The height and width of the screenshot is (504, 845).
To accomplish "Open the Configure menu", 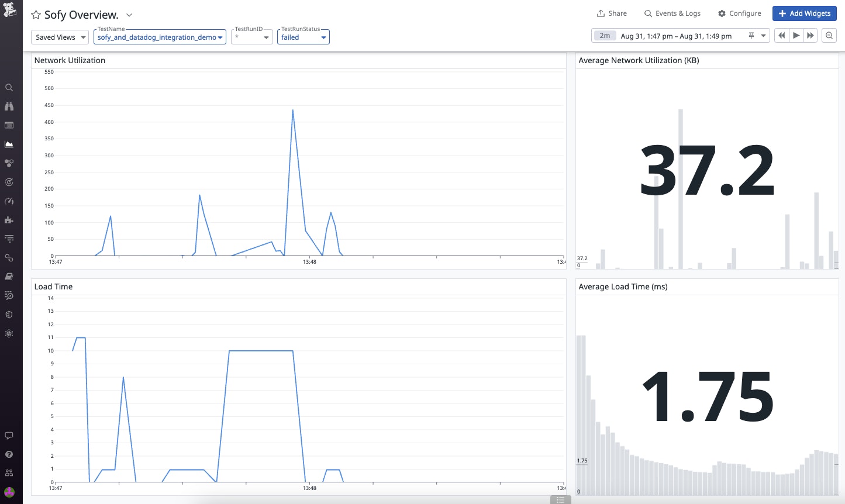I will [x=739, y=13].
